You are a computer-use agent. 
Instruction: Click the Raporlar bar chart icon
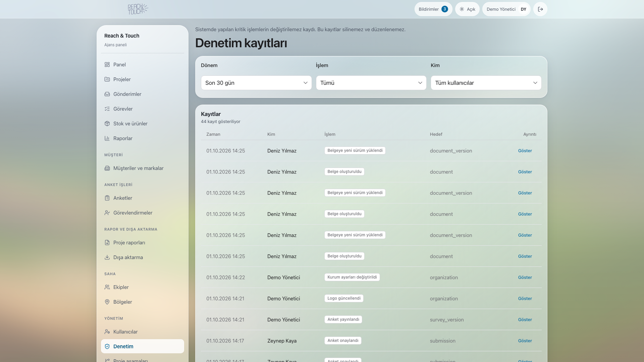(107, 138)
